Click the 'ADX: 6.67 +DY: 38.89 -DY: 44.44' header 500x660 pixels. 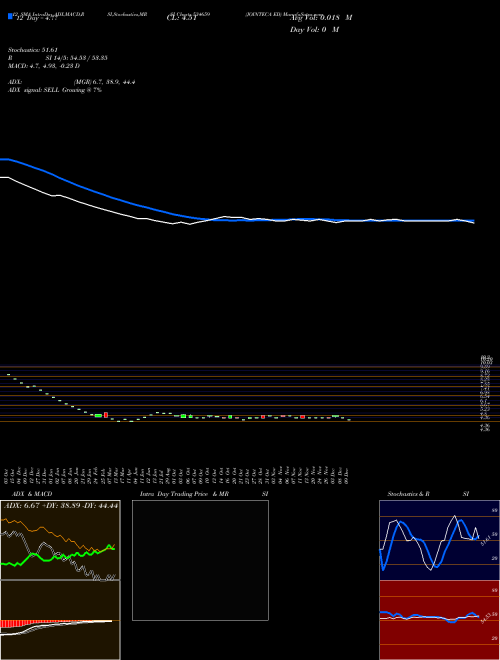pos(61,505)
